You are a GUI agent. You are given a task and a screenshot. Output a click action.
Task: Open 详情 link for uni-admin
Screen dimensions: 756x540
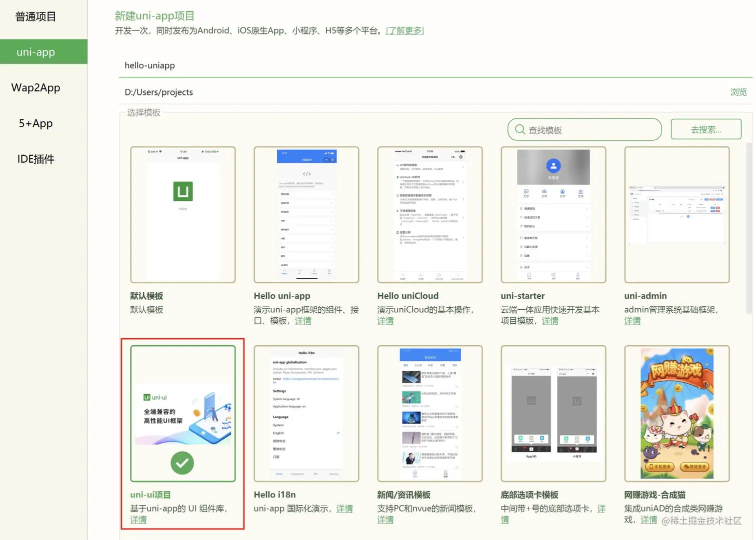(632, 321)
